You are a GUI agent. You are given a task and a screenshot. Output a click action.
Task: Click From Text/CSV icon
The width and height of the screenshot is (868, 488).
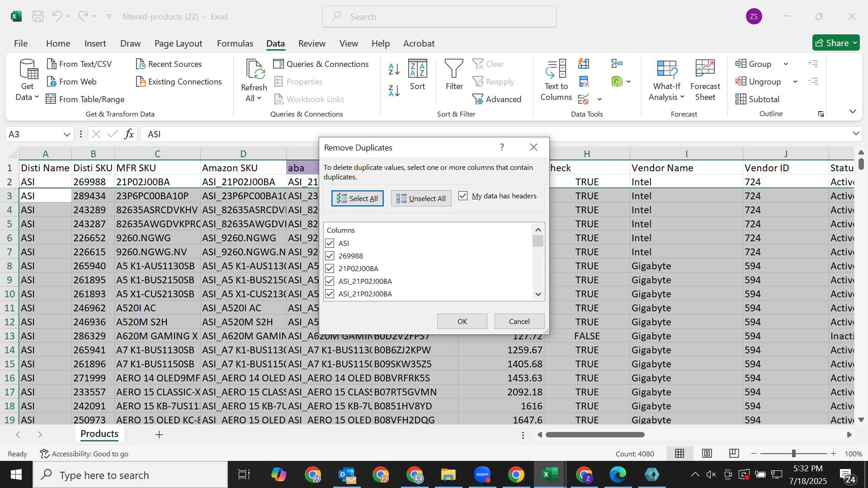[x=52, y=64]
